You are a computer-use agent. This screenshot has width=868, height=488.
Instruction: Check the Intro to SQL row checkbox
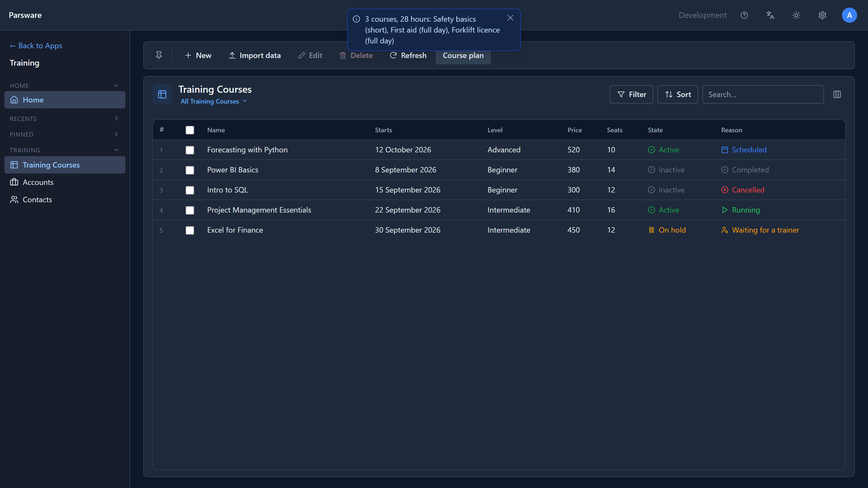[x=190, y=190]
